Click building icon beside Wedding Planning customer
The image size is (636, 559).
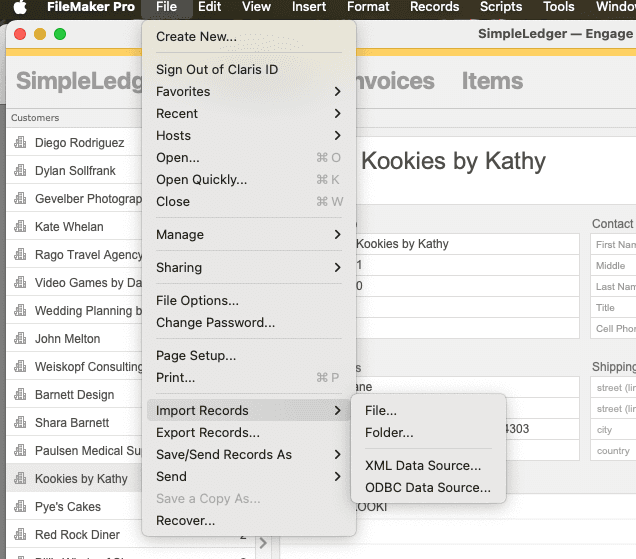pyautogui.click(x=20, y=310)
